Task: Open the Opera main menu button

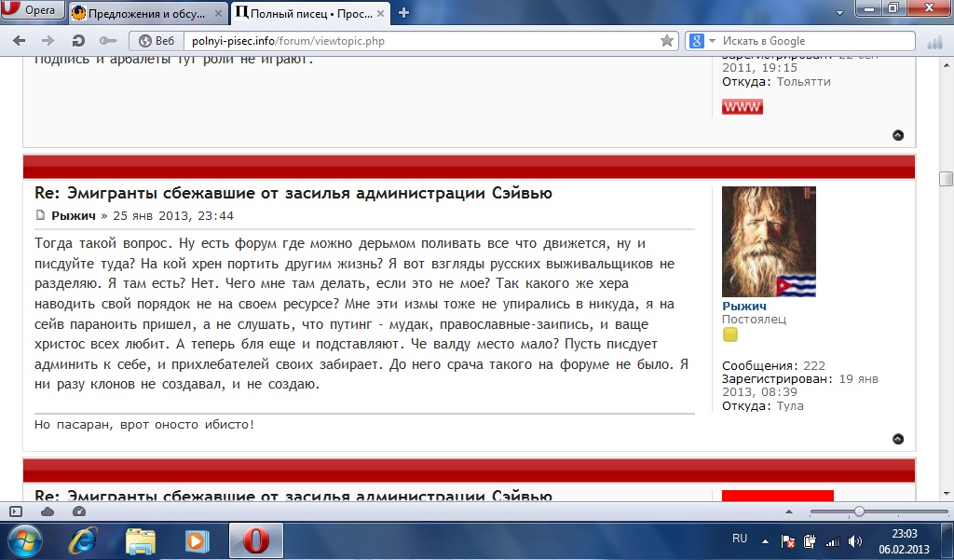Action: pos(33,9)
